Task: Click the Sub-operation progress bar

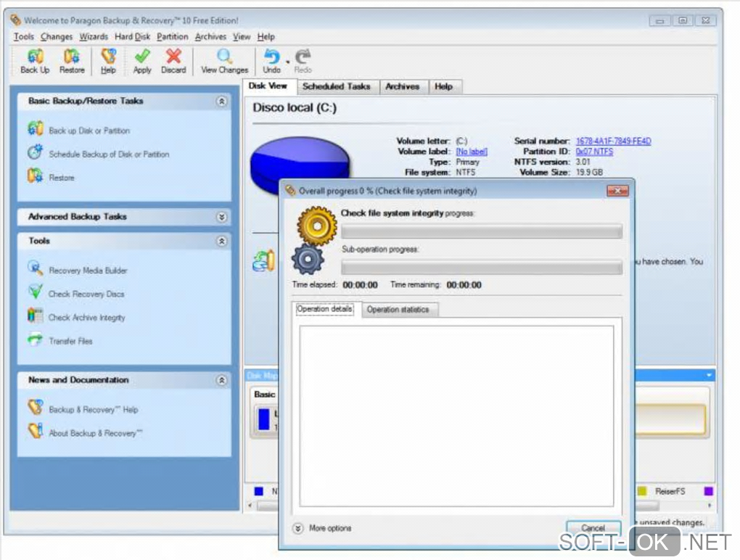Action: (482, 268)
